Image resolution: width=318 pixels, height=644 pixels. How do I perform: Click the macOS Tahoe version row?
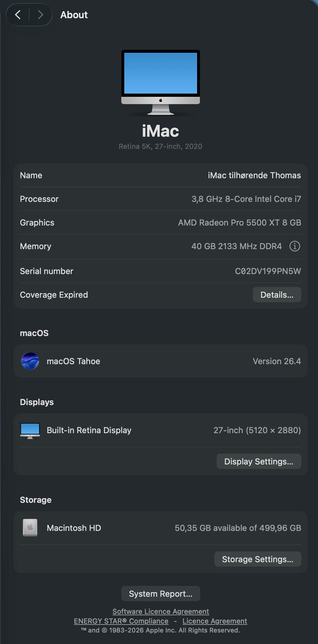161,361
